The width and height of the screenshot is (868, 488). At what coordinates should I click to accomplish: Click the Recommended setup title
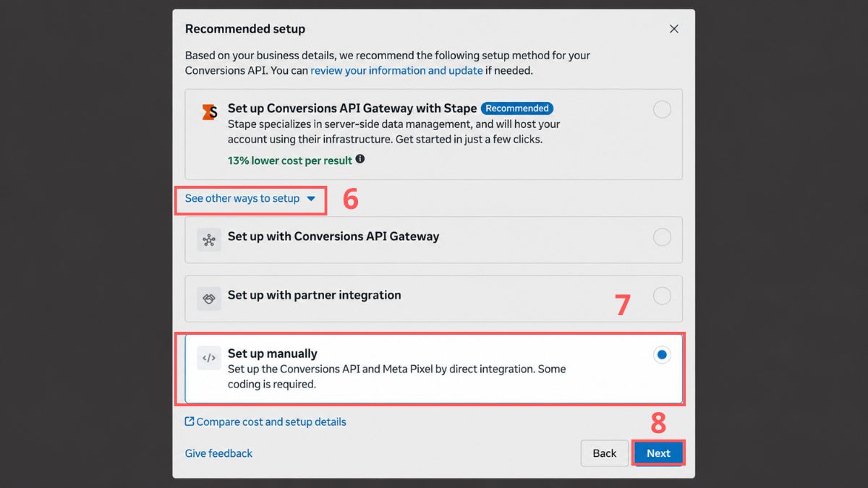(245, 29)
